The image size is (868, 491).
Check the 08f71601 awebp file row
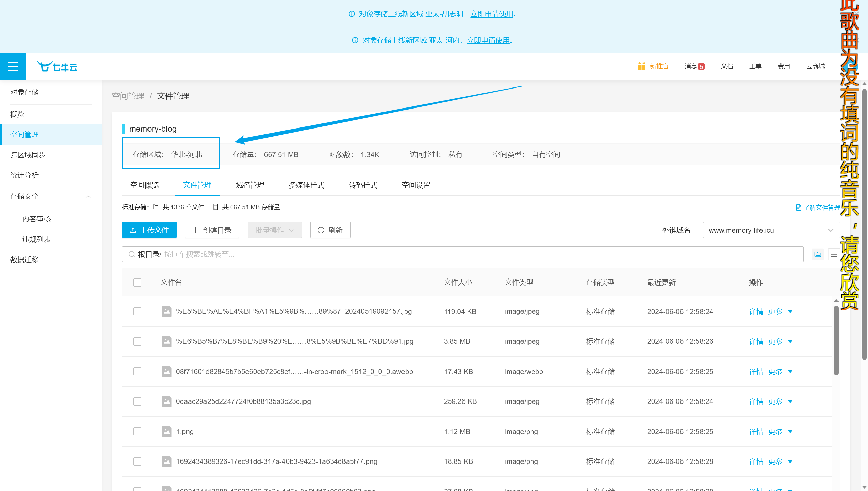point(137,371)
